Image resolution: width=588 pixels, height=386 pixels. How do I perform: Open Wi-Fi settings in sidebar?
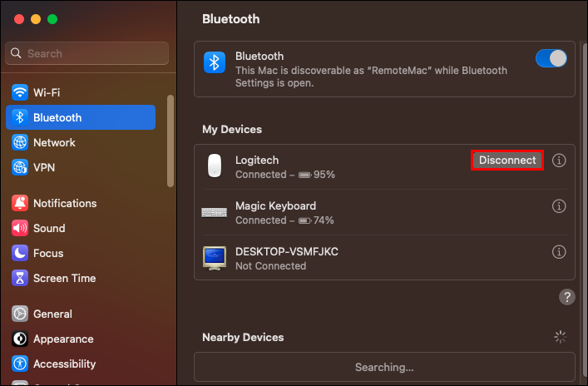47,92
